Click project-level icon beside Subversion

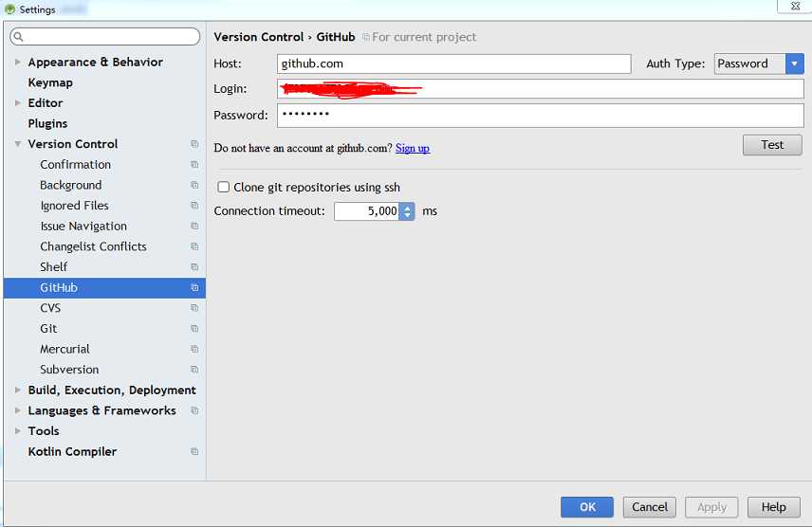[x=194, y=370]
